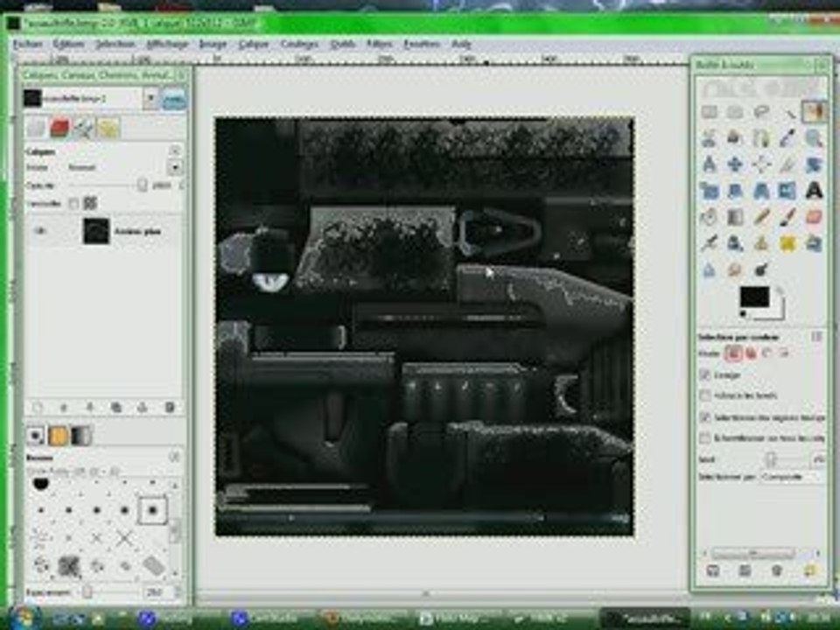
Task: Choose Replace selection mode icon
Action: coord(733,353)
